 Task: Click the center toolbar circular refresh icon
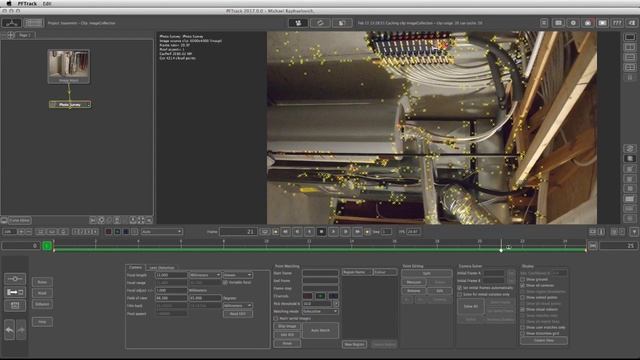[x=320, y=23]
